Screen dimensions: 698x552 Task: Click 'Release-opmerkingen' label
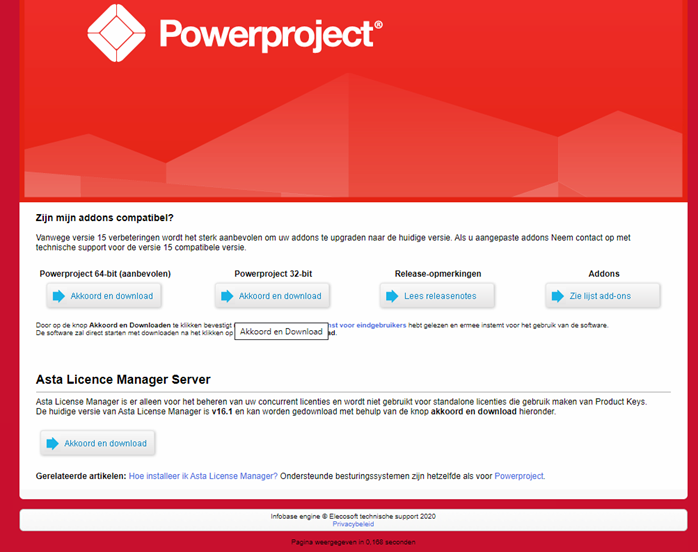click(x=438, y=274)
